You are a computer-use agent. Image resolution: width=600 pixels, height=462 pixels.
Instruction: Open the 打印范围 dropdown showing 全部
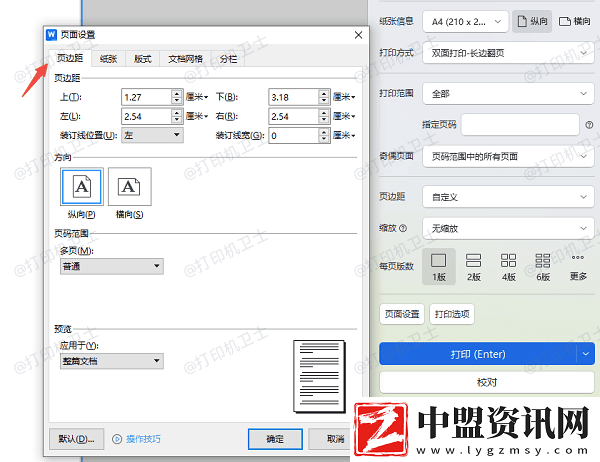pyautogui.click(x=509, y=93)
